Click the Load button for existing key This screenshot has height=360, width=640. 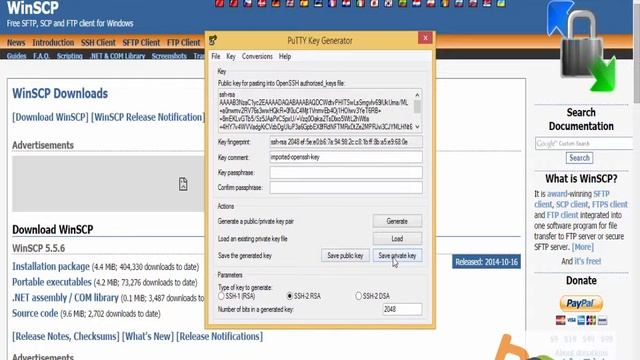point(397,238)
